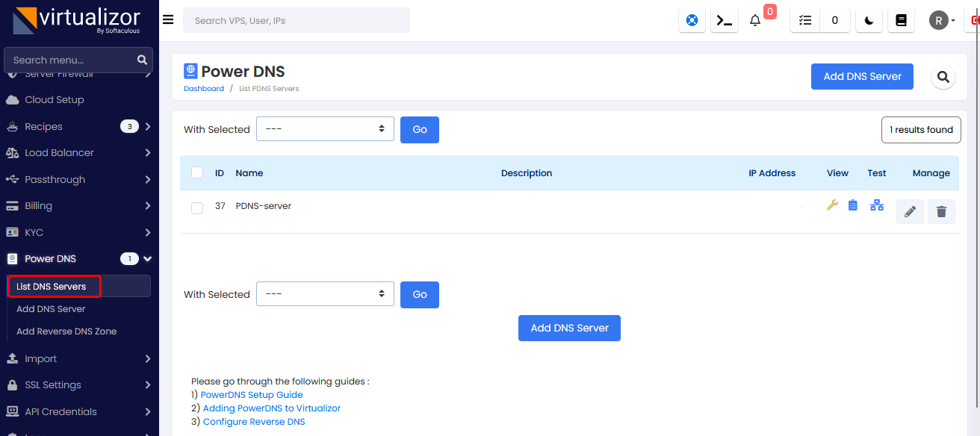
Task: Click the Search VPS, User, IPs field
Action: click(296, 21)
